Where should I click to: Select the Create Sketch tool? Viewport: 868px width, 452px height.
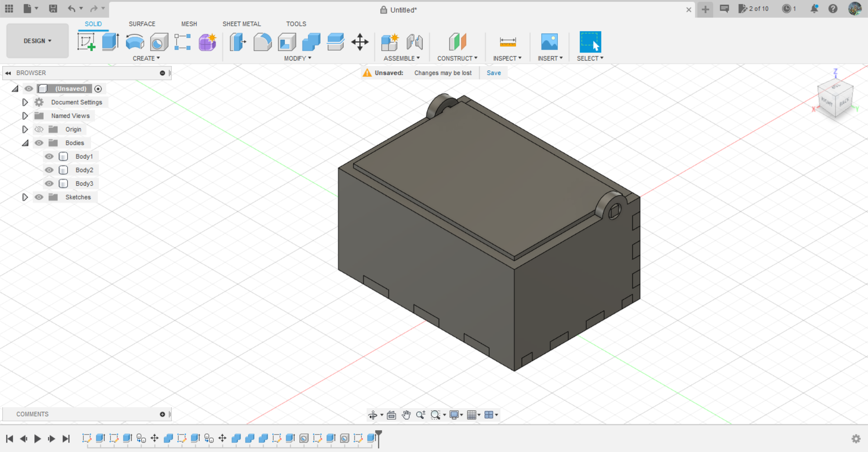[x=86, y=42]
